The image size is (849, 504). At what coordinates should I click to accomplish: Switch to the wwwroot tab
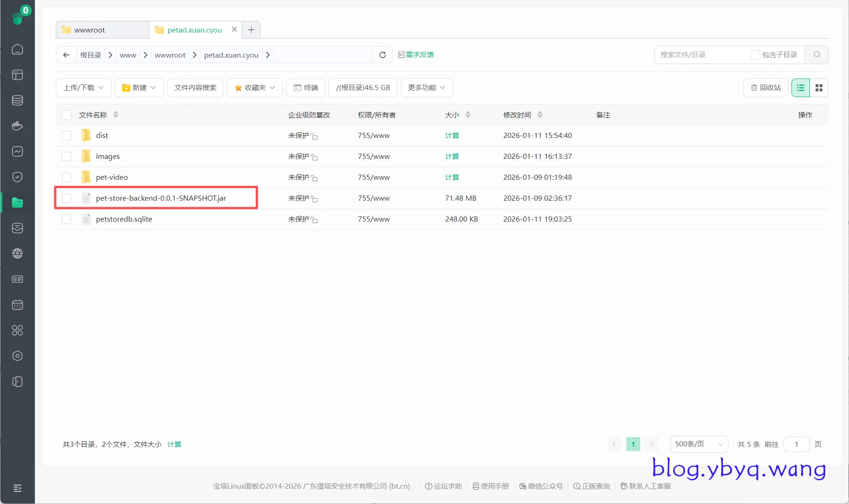(x=90, y=30)
